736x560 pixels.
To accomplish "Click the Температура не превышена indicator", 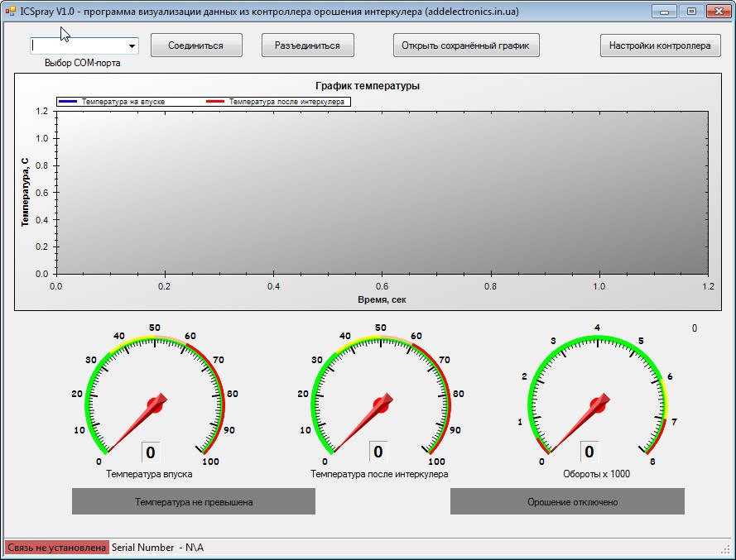I will click(x=193, y=501).
